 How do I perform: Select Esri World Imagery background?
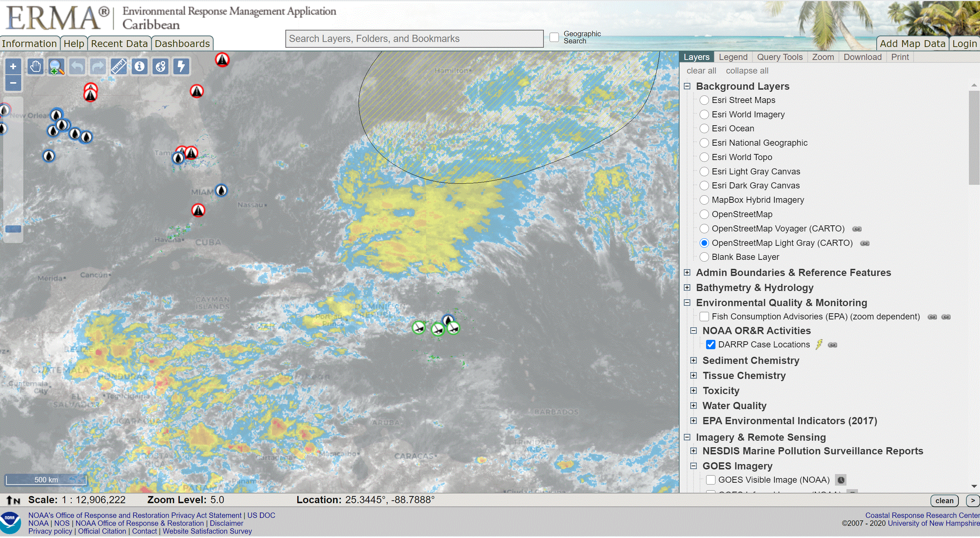click(704, 114)
